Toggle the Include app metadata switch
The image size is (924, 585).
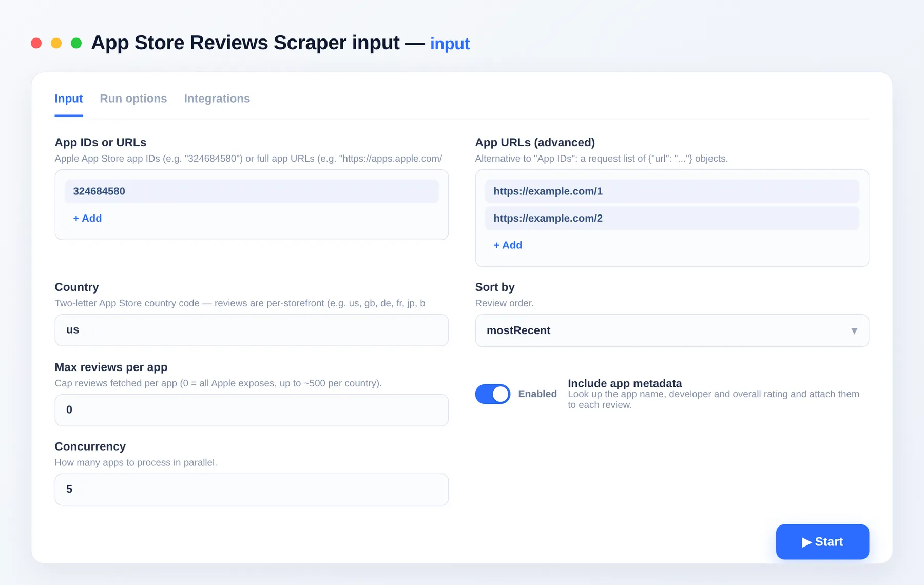[x=493, y=394]
